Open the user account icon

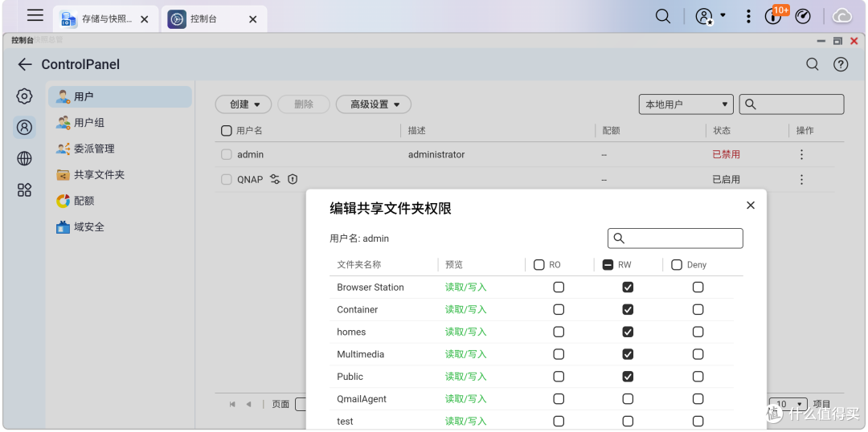pyautogui.click(x=704, y=17)
